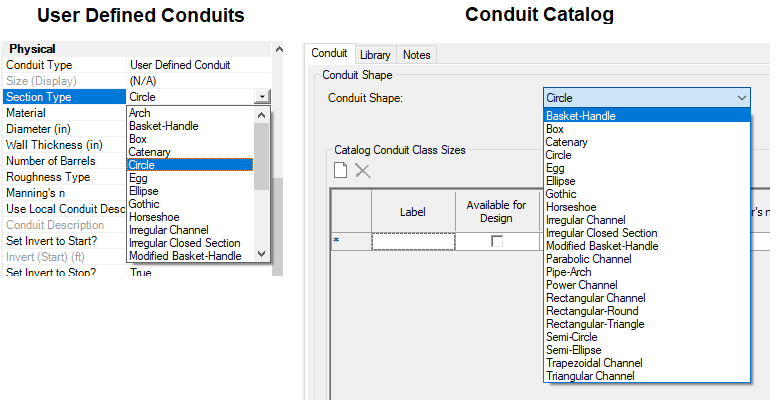Expand the Section Type dropdown arrow

click(261, 97)
